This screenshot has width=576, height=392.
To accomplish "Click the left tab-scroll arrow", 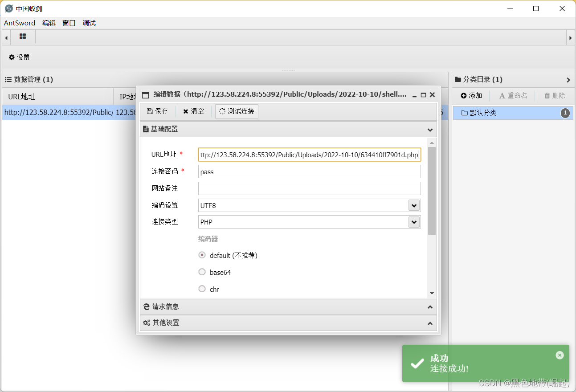I will click(6, 37).
